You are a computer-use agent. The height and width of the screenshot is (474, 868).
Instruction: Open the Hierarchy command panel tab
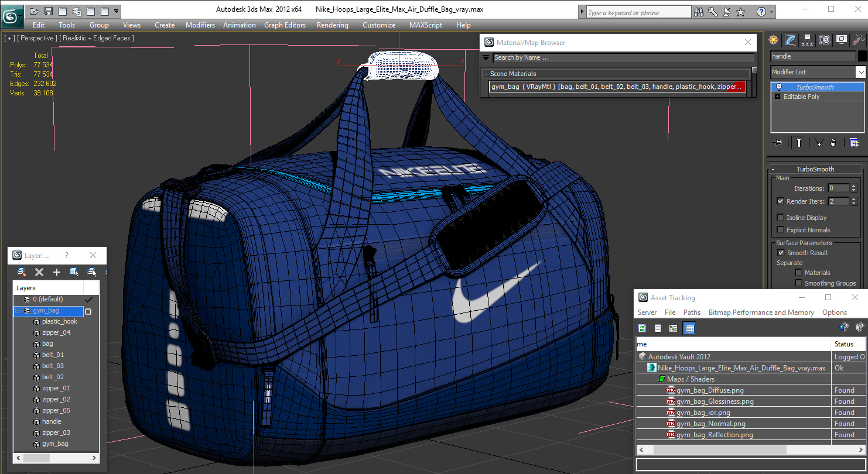click(808, 40)
